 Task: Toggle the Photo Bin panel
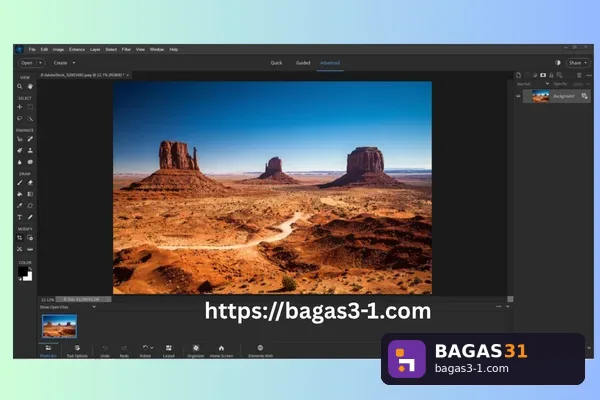click(x=48, y=351)
